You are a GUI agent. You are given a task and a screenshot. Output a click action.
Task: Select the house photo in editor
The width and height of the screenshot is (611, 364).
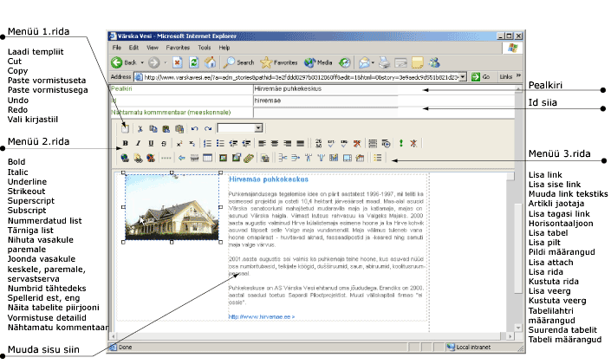click(172, 207)
